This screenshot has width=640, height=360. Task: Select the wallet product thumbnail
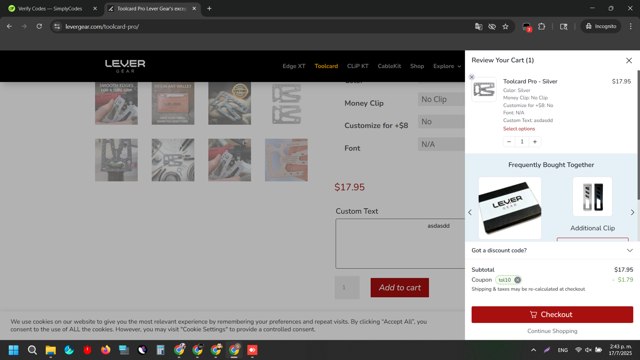click(x=173, y=103)
